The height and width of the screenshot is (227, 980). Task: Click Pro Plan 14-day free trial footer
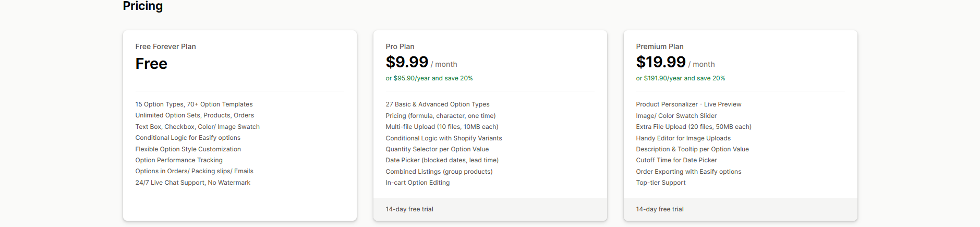[409, 209]
